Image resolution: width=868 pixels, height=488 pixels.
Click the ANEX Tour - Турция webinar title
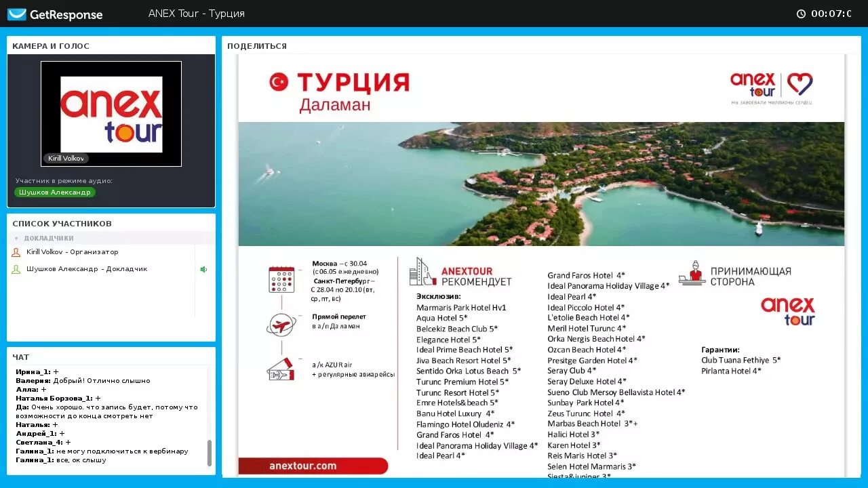tap(197, 14)
